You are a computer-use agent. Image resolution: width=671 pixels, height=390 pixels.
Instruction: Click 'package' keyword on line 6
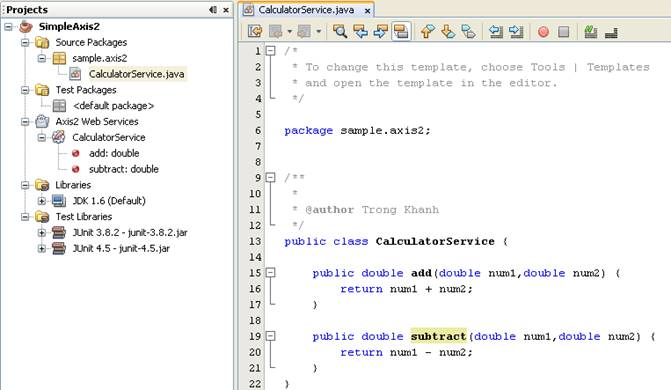point(309,131)
